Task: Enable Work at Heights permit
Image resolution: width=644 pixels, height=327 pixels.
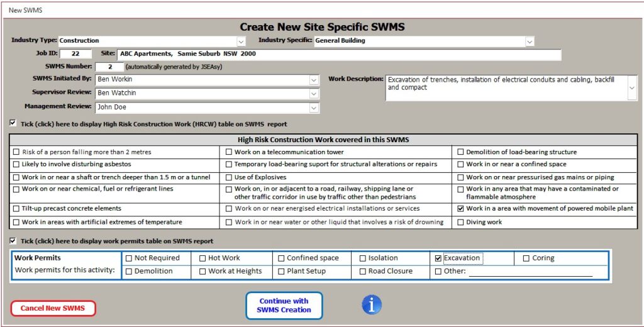Action: pos(203,272)
